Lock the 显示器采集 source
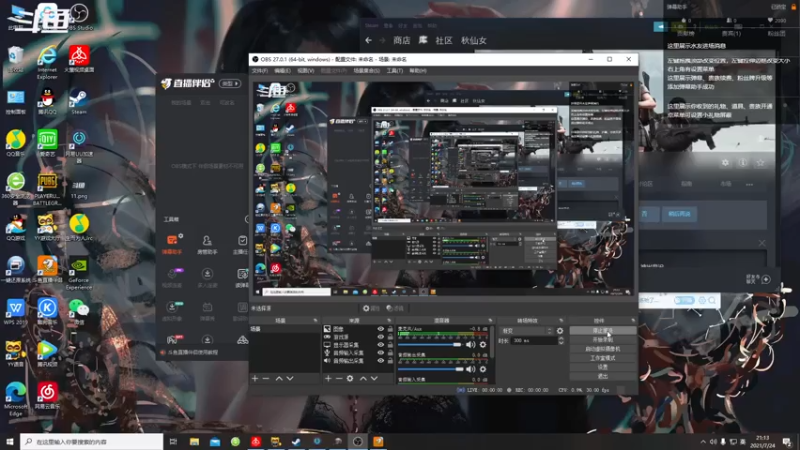Viewport: 800px width, 450px height. pyautogui.click(x=390, y=345)
